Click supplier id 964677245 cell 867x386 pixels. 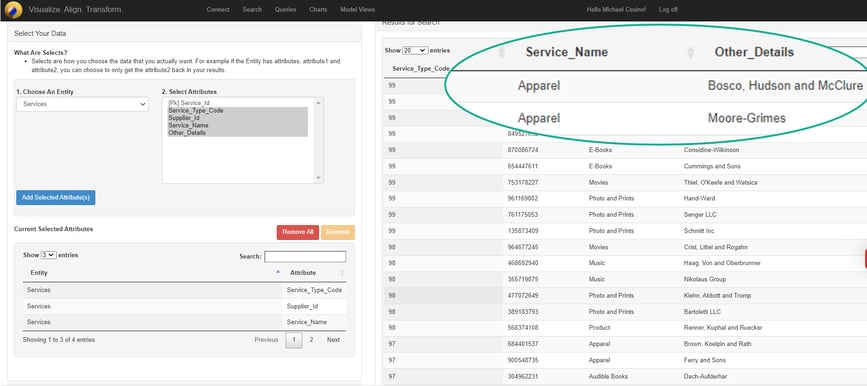click(x=523, y=247)
